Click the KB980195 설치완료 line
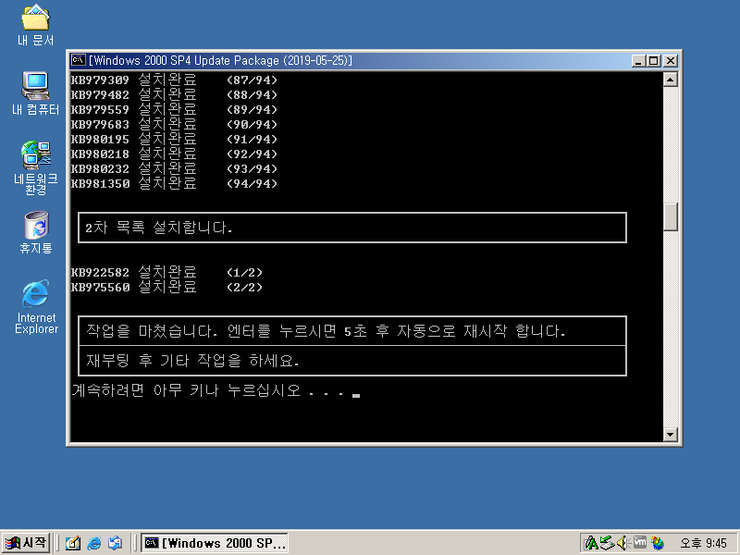The width and height of the screenshot is (740, 555). (x=174, y=139)
